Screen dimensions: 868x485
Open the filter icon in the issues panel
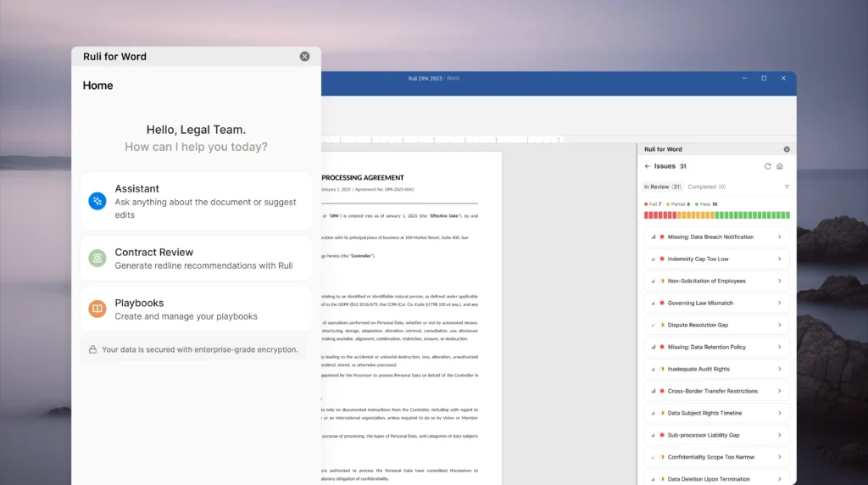787,187
